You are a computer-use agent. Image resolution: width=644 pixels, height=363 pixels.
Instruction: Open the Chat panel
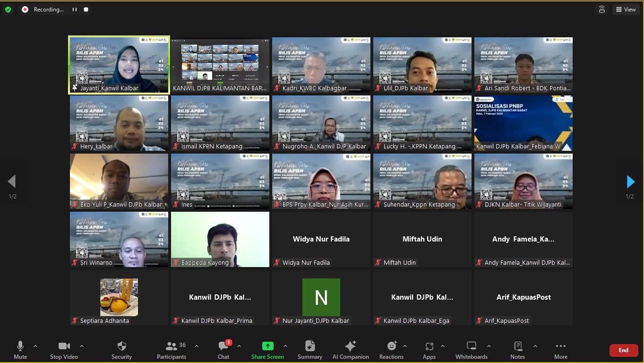223,350
